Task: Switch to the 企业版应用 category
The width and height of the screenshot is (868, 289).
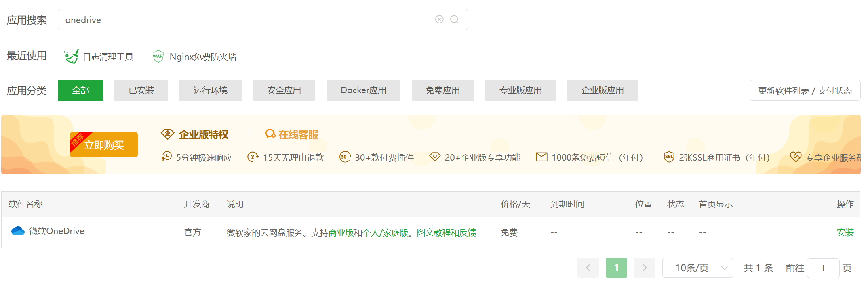Action: [x=603, y=90]
